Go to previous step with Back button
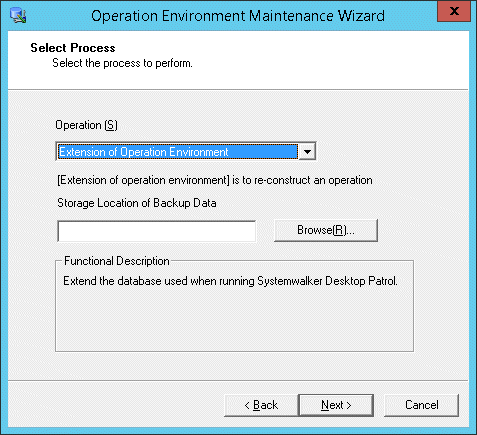The height and width of the screenshot is (435, 477). [261, 405]
